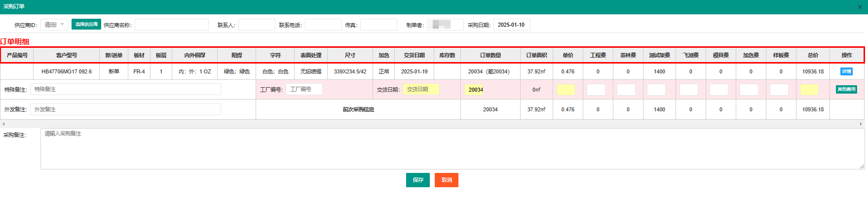Viewport: 868px width, 201px height.
Task: Open the 供应商ID dropdown
Action: pos(54,25)
